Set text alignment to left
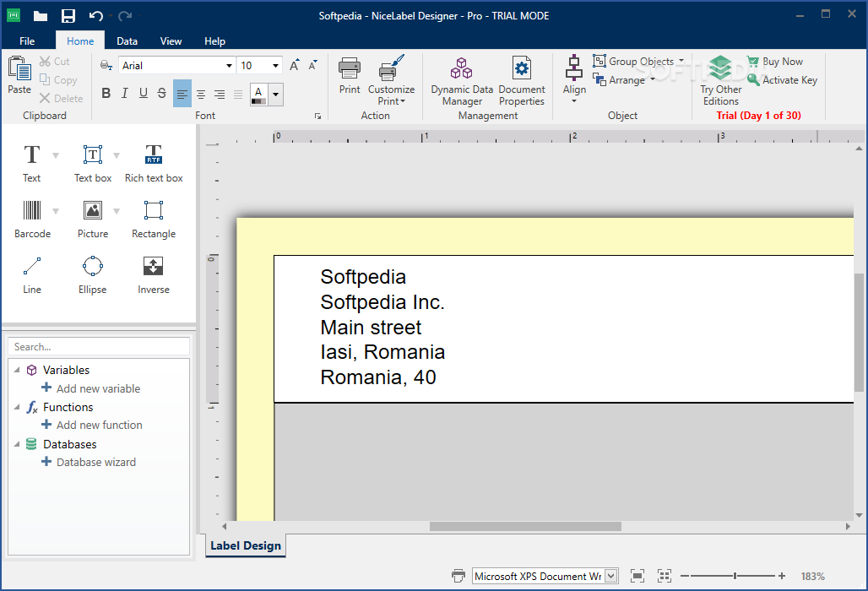868x591 pixels. click(x=182, y=94)
